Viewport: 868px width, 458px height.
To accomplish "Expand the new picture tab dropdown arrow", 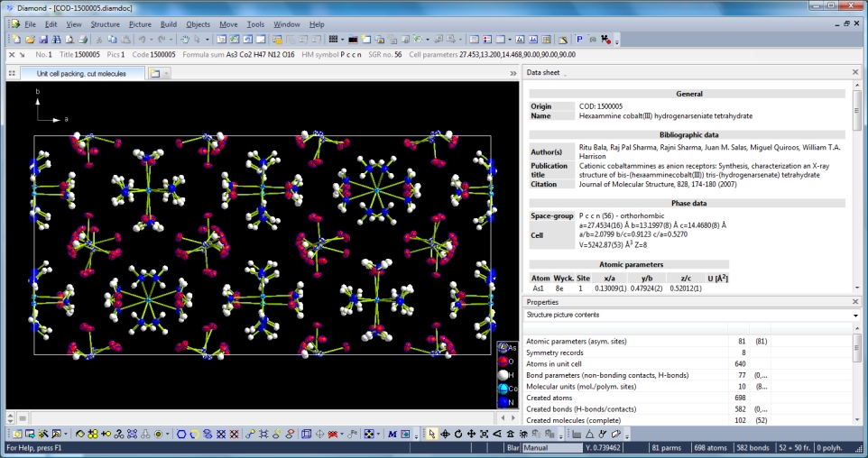I will tap(168, 73).
